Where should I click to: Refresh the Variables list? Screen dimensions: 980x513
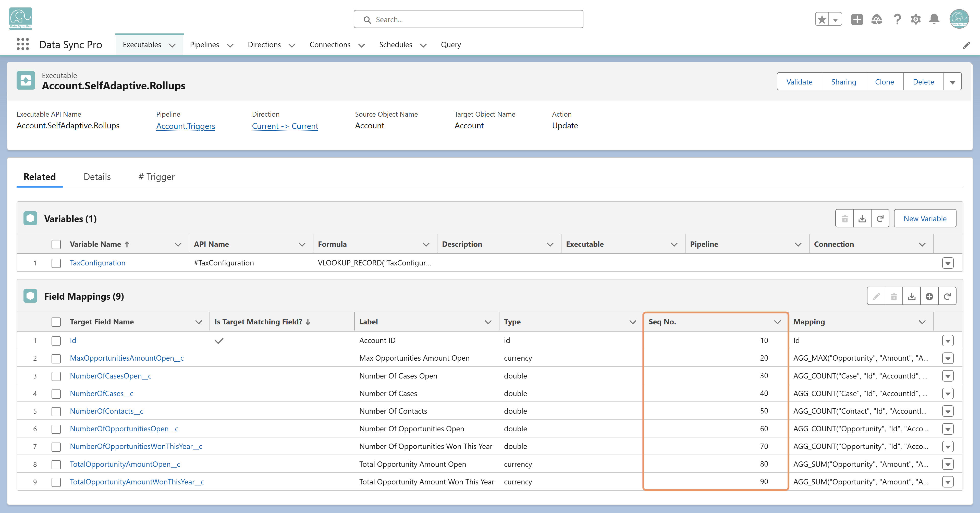[880, 218]
